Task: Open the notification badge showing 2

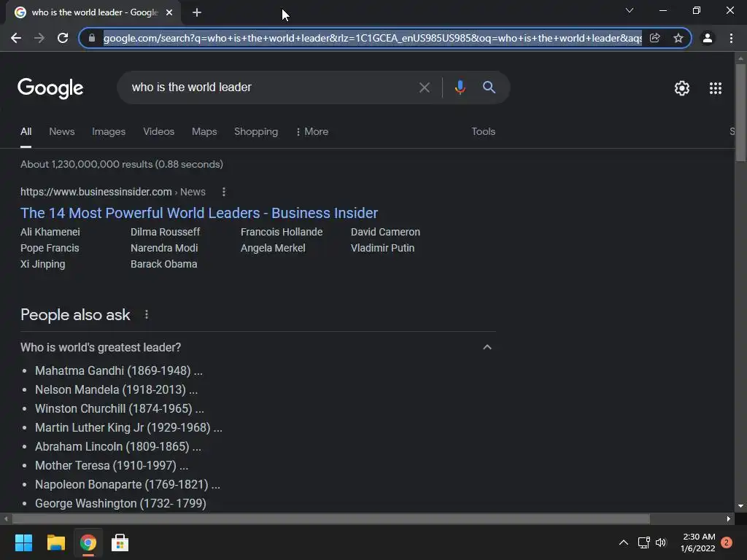Action: click(727, 542)
